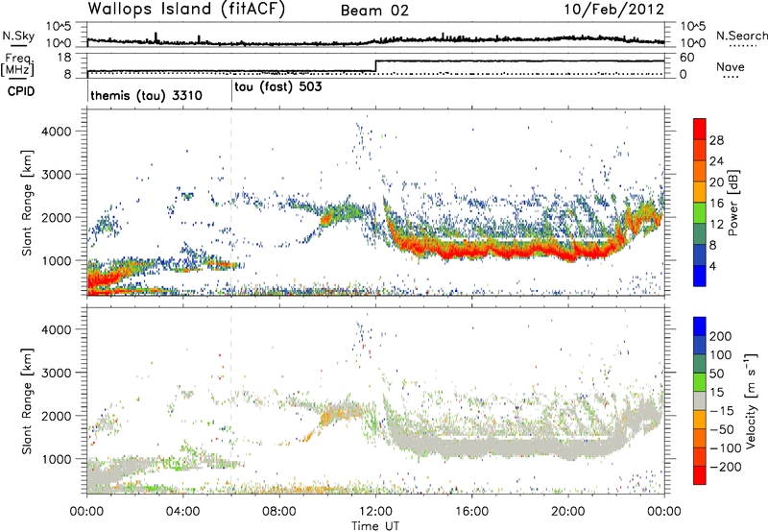768x532 pixels.
Task: Pick the light green 15–50 Velocity colorbar segment
Action: [x=700, y=382]
